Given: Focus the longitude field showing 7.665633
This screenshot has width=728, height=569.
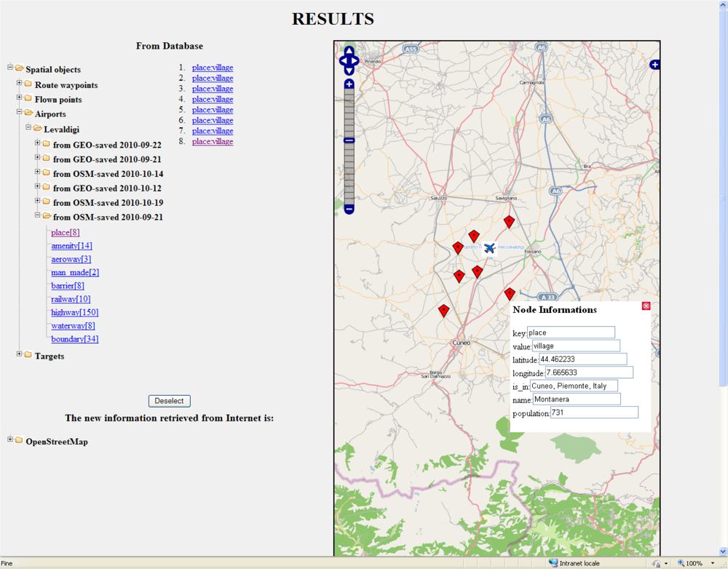Looking at the screenshot, I should tap(589, 373).
